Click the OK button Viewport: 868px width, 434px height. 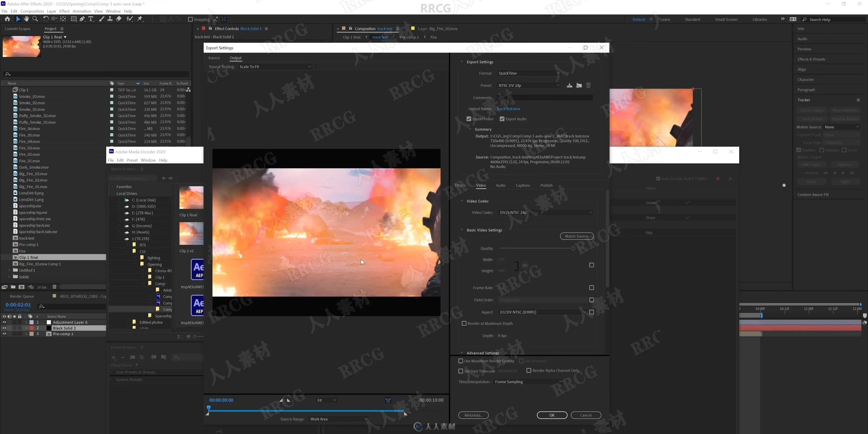pos(552,415)
